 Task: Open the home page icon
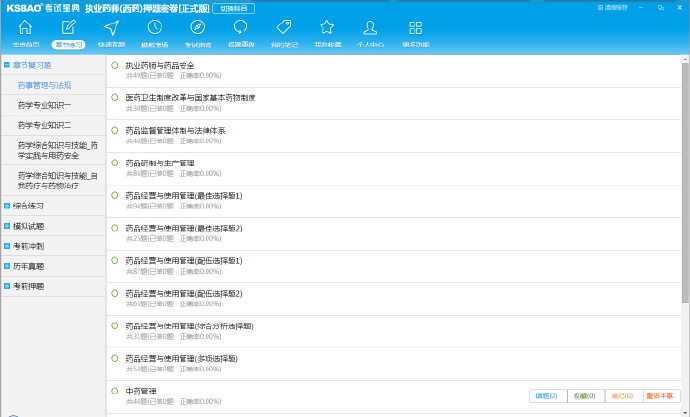(x=25, y=28)
